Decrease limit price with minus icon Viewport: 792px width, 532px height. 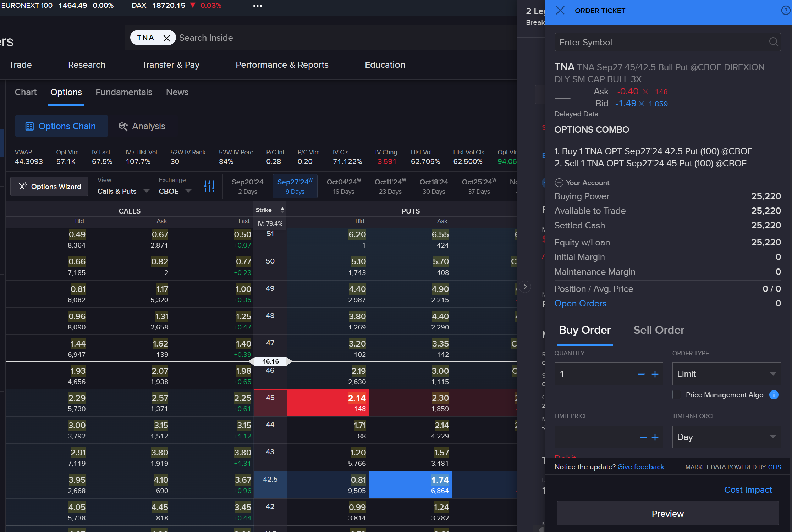(643, 437)
